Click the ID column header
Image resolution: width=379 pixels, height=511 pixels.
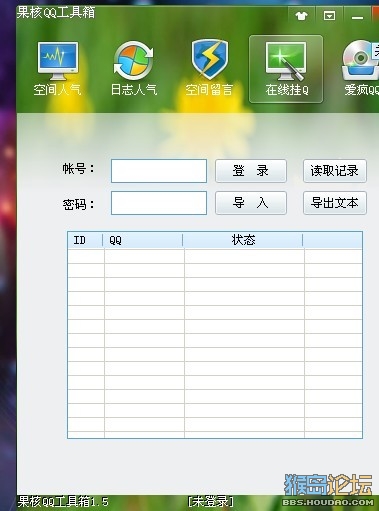click(x=85, y=240)
